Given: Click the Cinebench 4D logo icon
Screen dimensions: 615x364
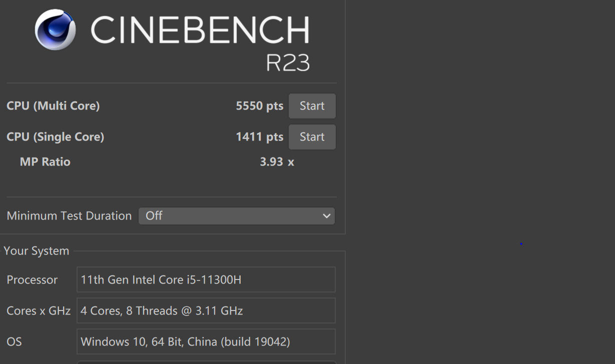Looking at the screenshot, I should click(x=54, y=29).
